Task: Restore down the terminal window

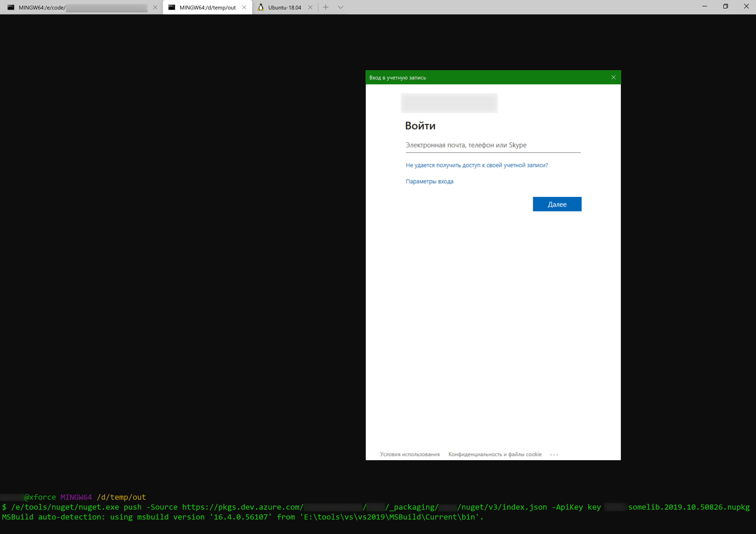Action: pos(725,7)
